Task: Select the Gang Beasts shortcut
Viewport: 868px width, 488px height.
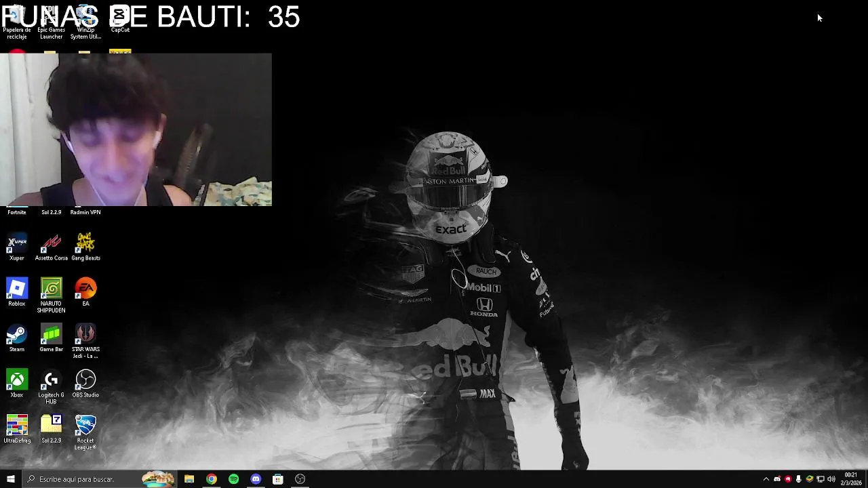Action: (x=85, y=247)
